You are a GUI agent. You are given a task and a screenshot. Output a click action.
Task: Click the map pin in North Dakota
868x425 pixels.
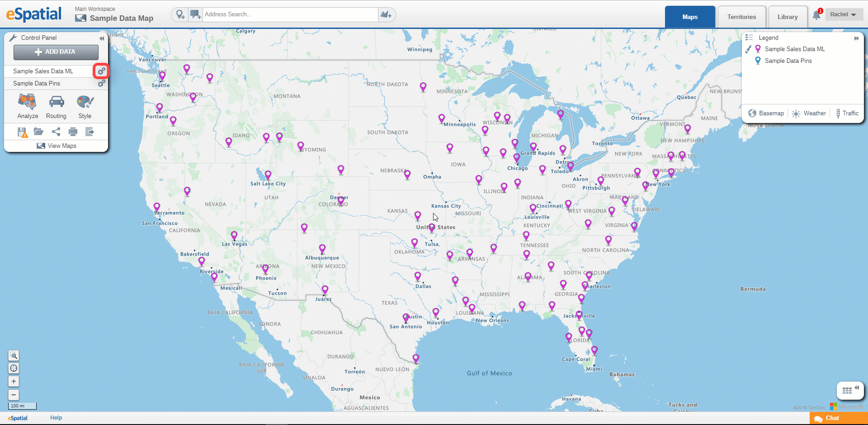click(423, 87)
